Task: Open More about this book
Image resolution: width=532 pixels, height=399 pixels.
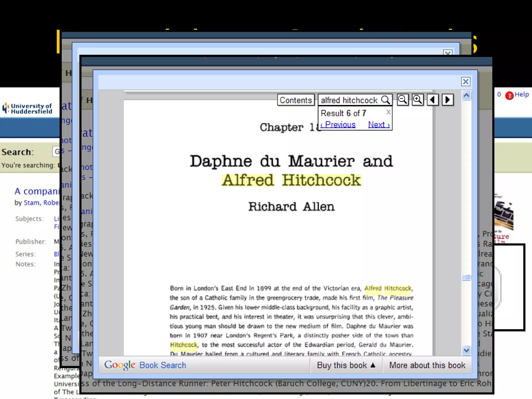Action: 427,365
